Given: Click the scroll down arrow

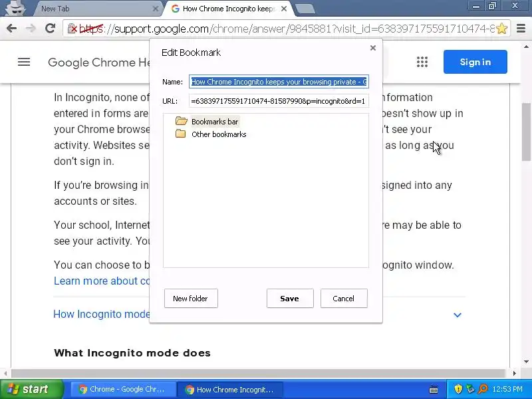Looking at the screenshot, I should (x=526, y=362).
